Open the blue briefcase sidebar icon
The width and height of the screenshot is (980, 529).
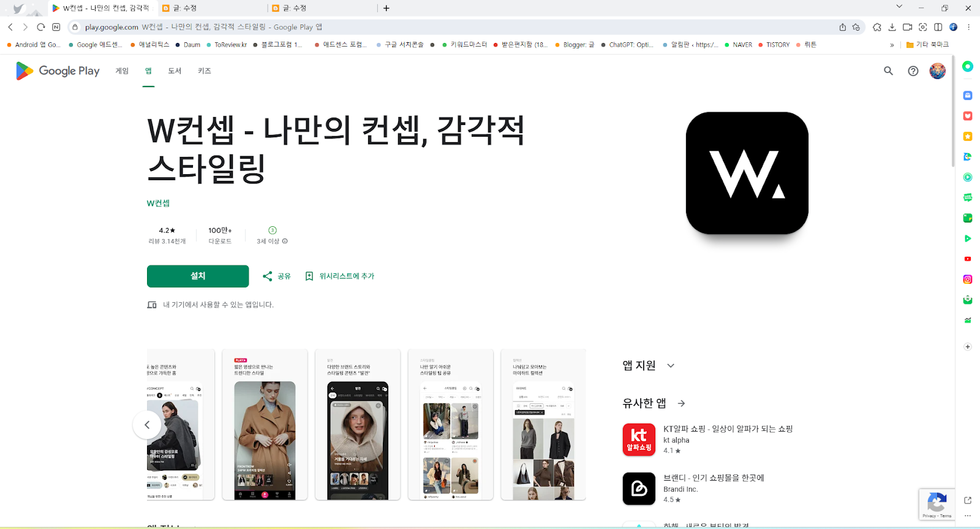point(968,96)
